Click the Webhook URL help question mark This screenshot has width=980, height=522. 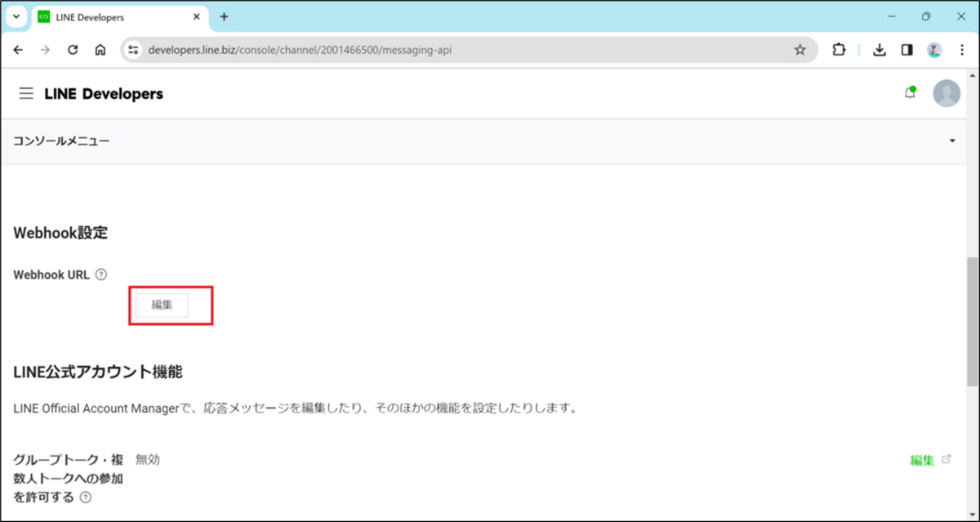[x=101, y=274]
